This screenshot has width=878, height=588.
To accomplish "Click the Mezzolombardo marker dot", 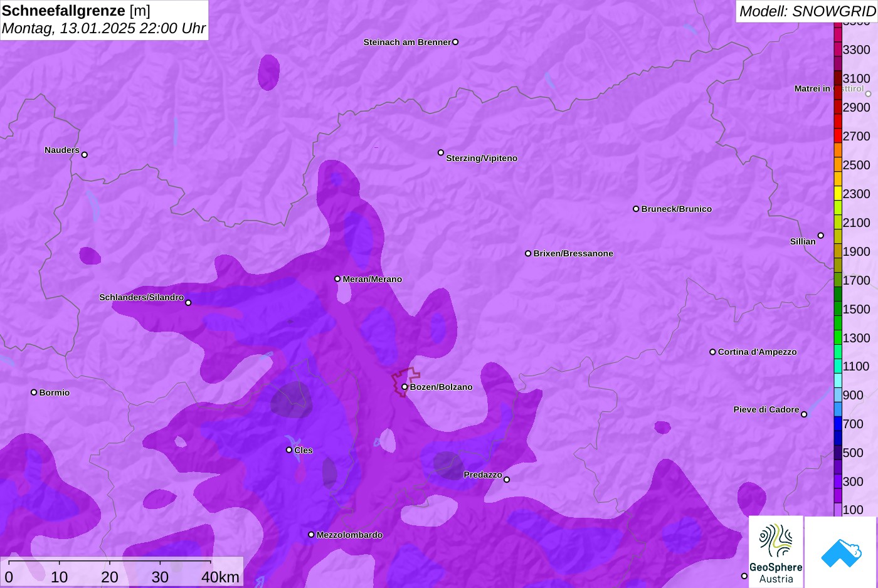I will click(311, 535).
